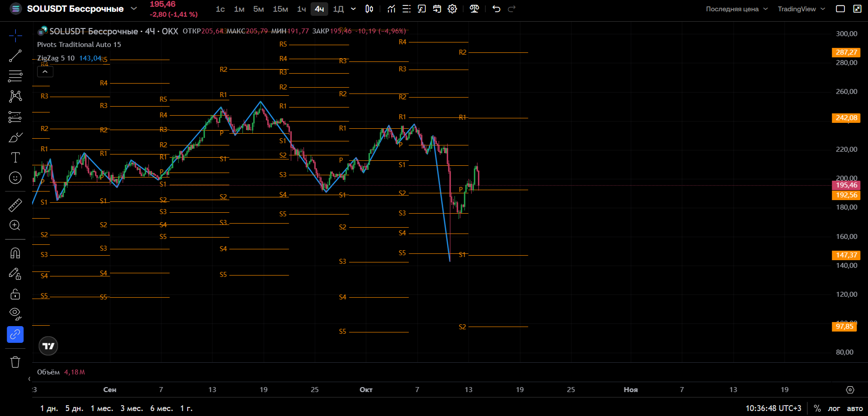Click the trash icon to remove drawings

point(15,362)
